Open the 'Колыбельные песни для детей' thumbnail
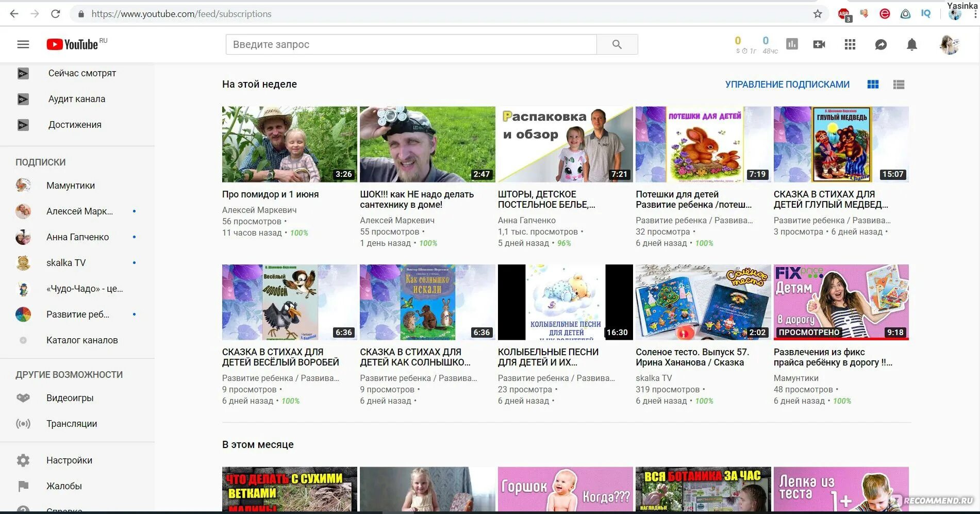Screen dimensions: 980x514 [x=565, y=302]
